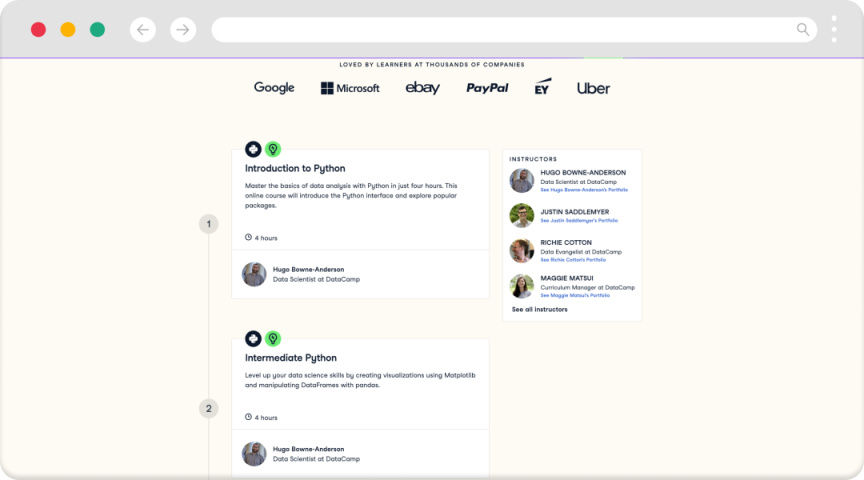This screenshot has width=864, height=480.
Task: Click the INSTRUCTORS panel heading
Action: [x=533, y=159]
